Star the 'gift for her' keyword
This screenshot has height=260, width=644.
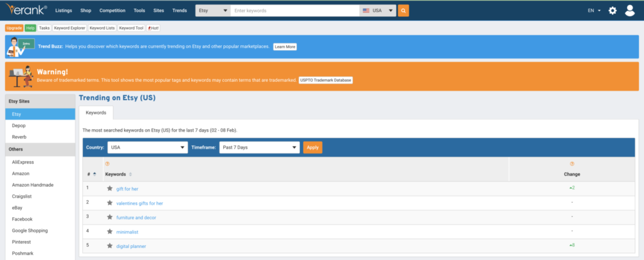click(x=109, y=188)
